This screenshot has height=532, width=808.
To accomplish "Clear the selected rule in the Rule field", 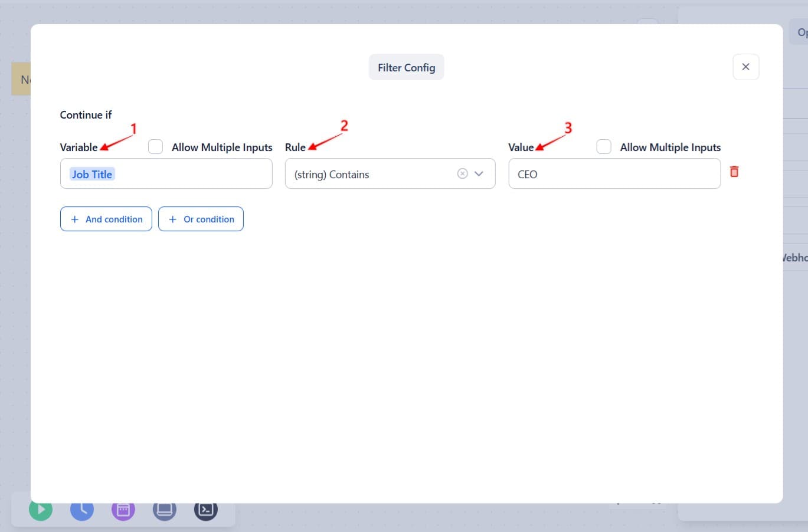I will tap(463, 173).
